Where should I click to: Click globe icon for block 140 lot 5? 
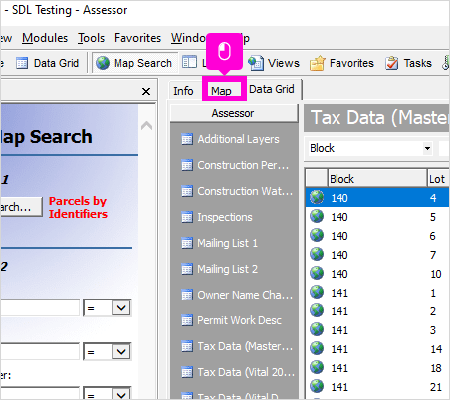(x=317, y=216)
